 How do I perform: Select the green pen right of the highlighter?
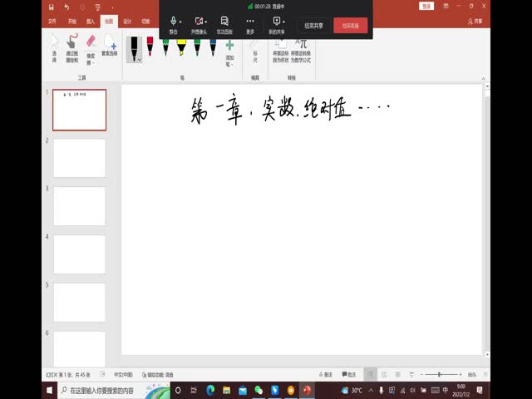pos(197,47)
